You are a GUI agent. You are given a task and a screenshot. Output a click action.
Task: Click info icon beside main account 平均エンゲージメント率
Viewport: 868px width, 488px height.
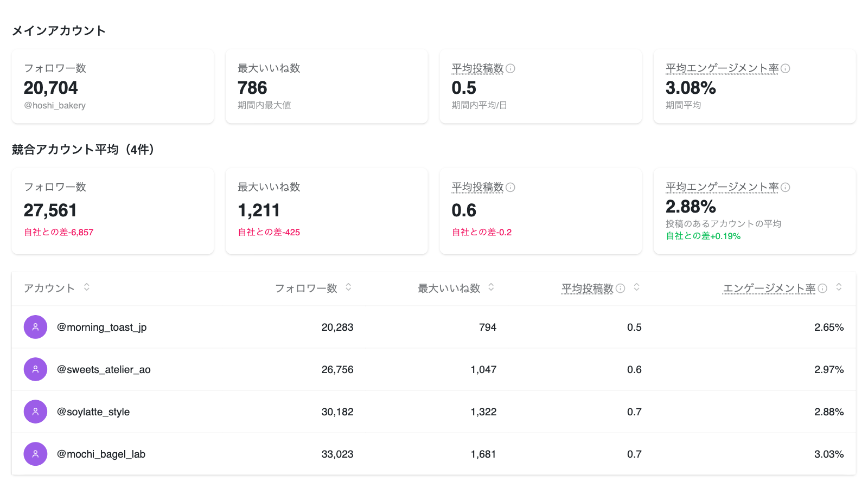785,68
